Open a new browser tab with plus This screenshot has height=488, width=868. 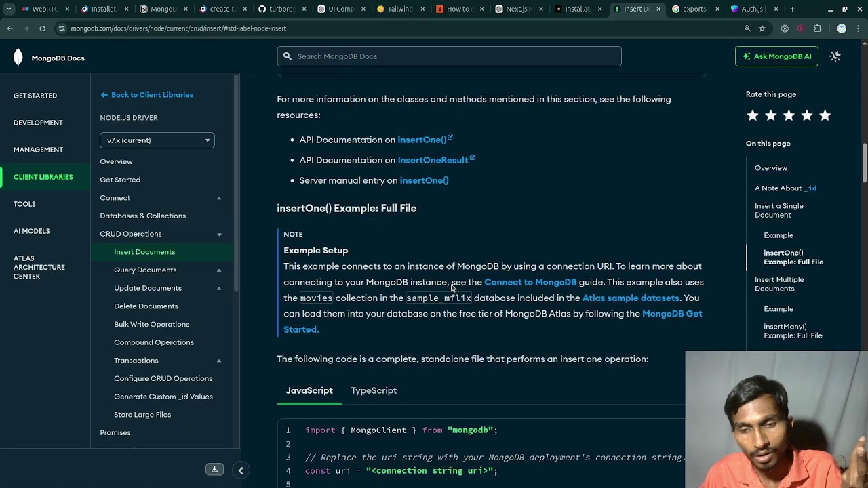click(x=792, y=9)
